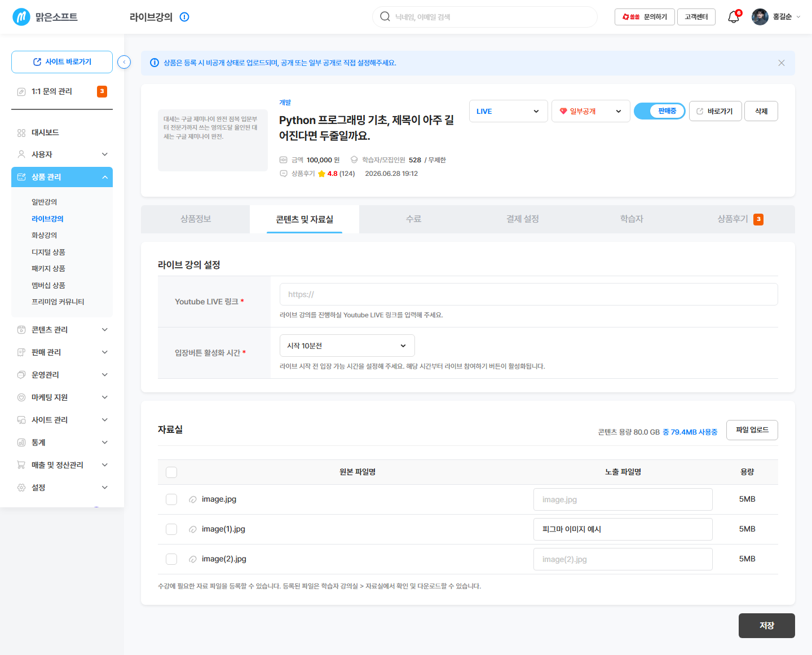Screen dimensions: 812x655
Task: Collapse sidebar with the circular arrow icon
Action: pos(124,62)
